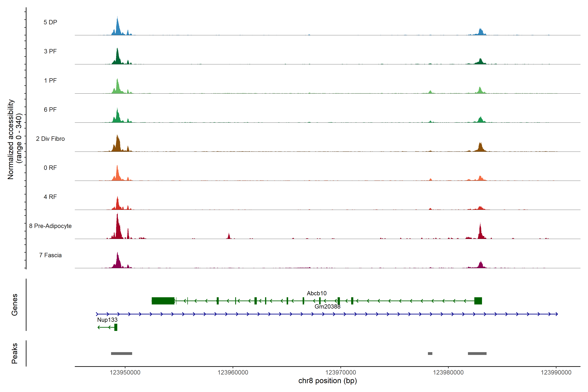
Task: Click the rightmost gray peak bar
Action: tap(477, 353)
